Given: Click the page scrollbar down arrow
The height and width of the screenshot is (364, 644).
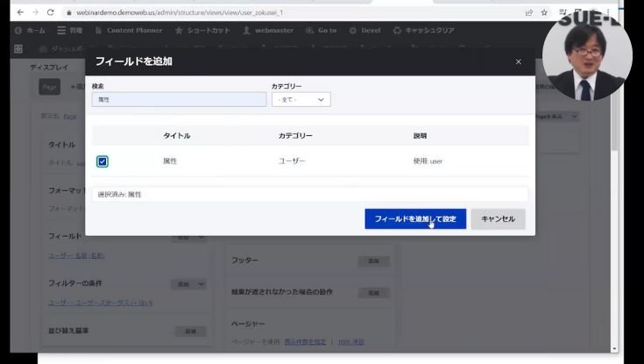Looking at the screenshot, I should 614,349.
